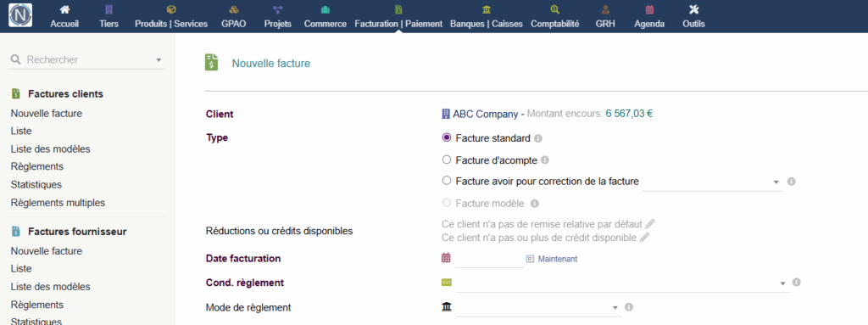Open Accueil home icon
The width and height of the screenshot is (868, 325).
tap(64, 10)
